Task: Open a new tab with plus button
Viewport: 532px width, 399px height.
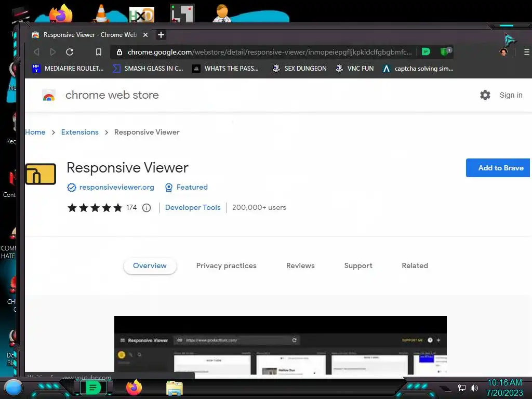Action: pyautogui.click(x=161, y=35)
